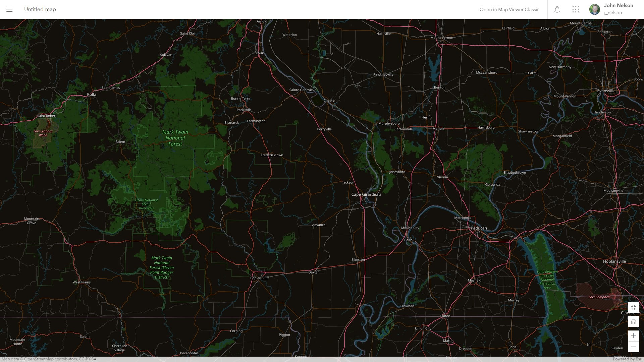The image size is (644, 362).
Task: Open the notifications bell
Action: (x=557, y=9)
